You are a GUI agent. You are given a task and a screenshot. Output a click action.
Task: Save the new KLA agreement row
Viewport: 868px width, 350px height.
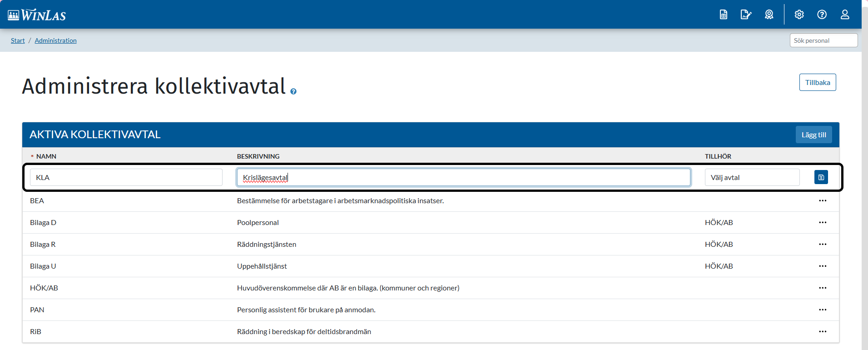pos(821,177)
